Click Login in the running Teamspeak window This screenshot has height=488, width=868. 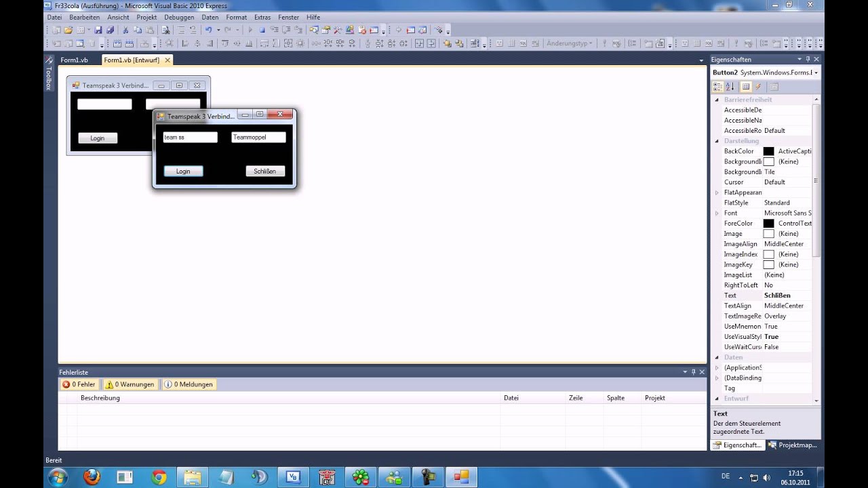click(x=183, y=171)
